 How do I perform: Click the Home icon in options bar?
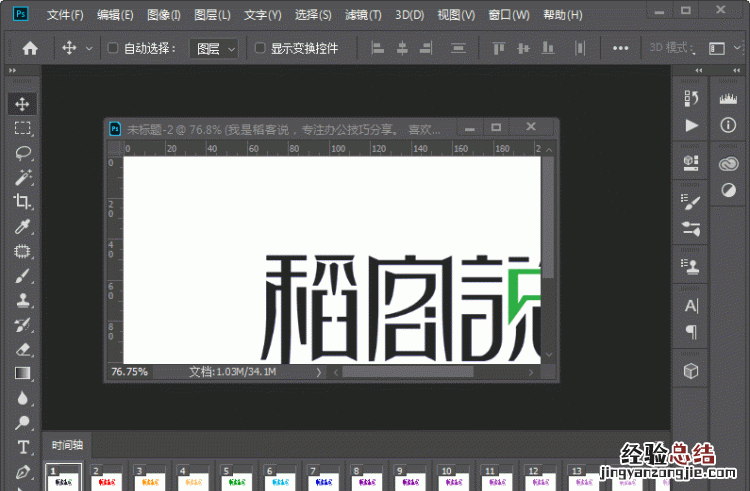click(30, 48)
